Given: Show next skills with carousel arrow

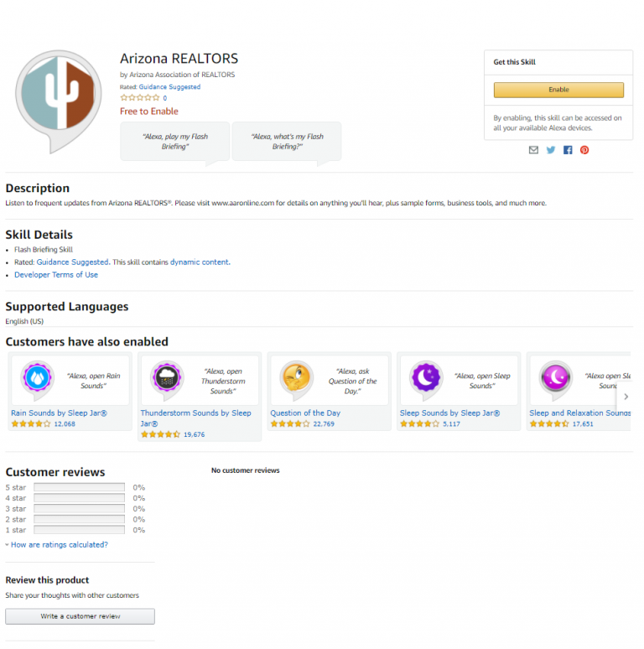Looking at the screenshot, I should click(626, 397).
